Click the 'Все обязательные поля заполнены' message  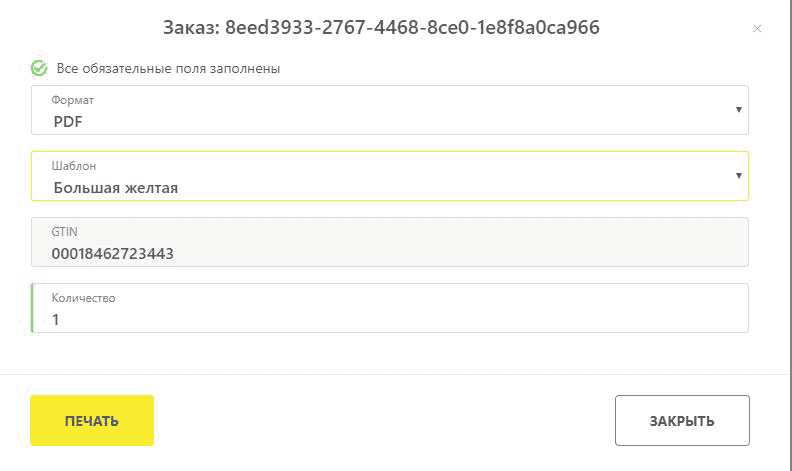pos(168,69)
